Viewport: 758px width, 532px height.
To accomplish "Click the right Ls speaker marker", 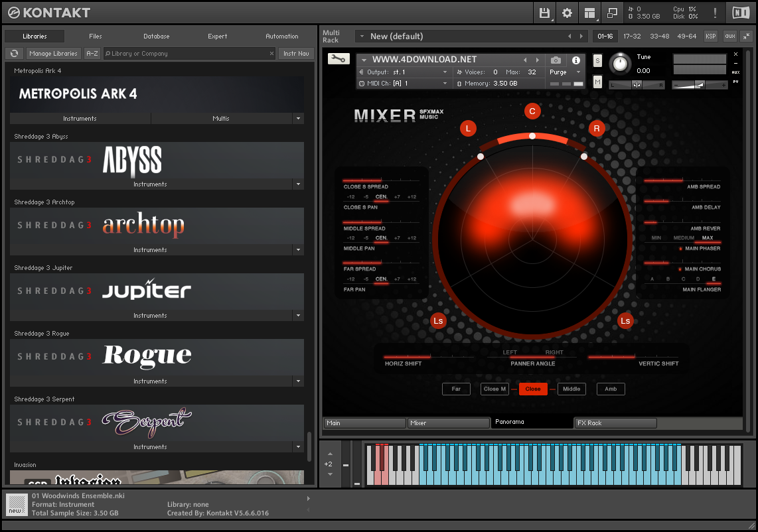I will click(625, 321).
